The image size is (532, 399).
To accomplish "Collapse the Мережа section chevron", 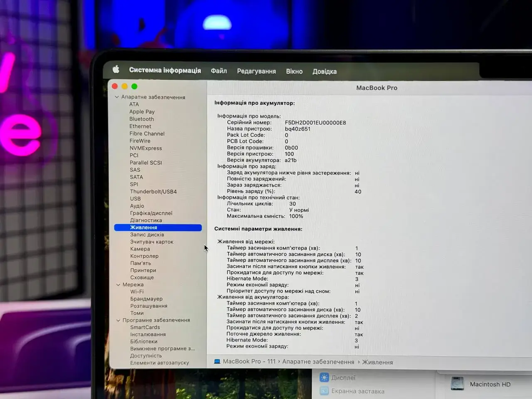I will 118,285.
